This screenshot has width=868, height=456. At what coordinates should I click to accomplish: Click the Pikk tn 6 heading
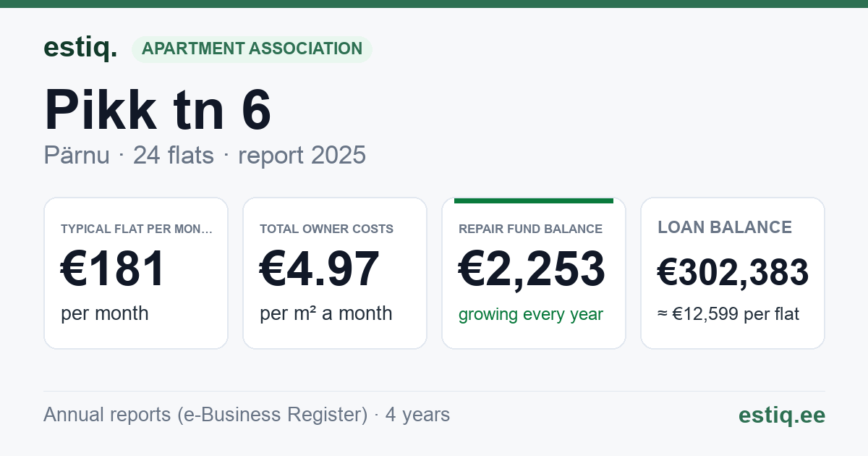(x=158, y=110)
